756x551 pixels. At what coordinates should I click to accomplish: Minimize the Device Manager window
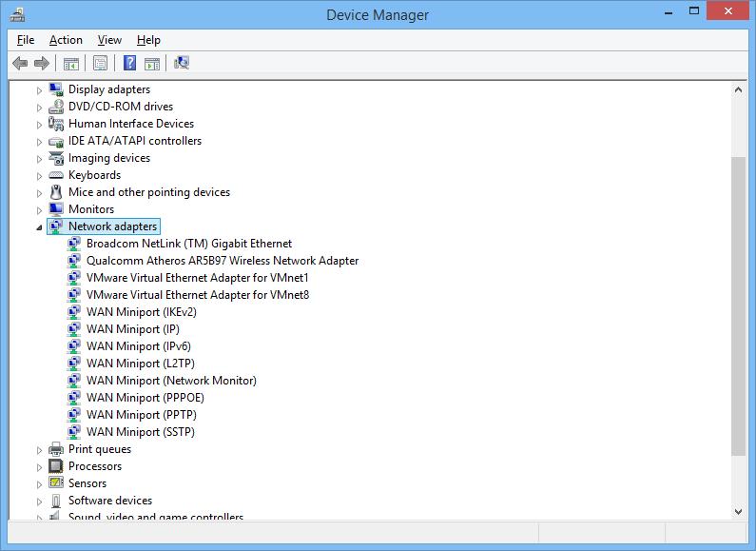(x=669, y=12)
